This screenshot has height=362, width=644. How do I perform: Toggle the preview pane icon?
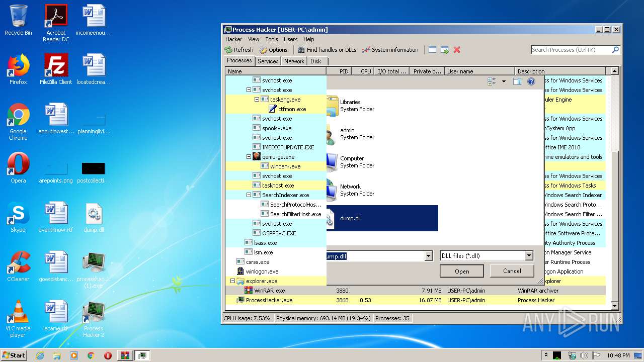tap(517, 81)
